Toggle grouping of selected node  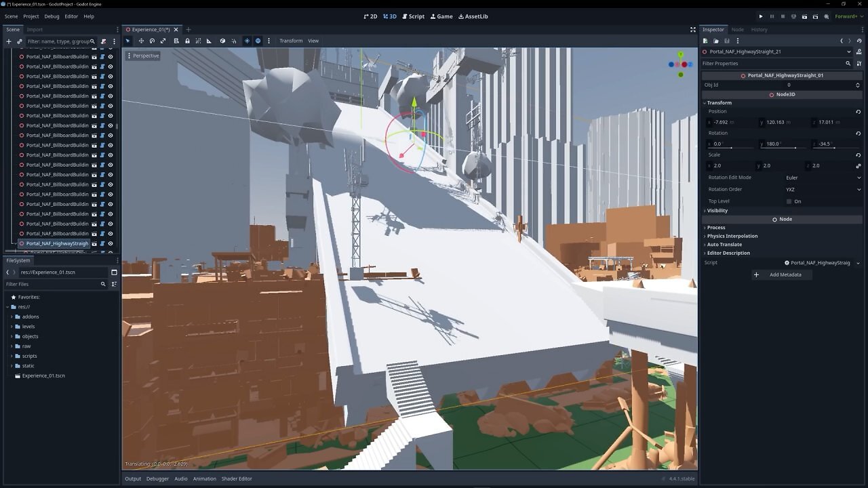coord(198,41)
